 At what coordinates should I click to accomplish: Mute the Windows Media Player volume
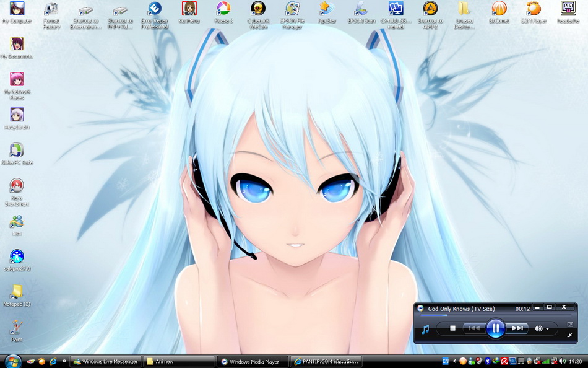click(x=538, y=328)
